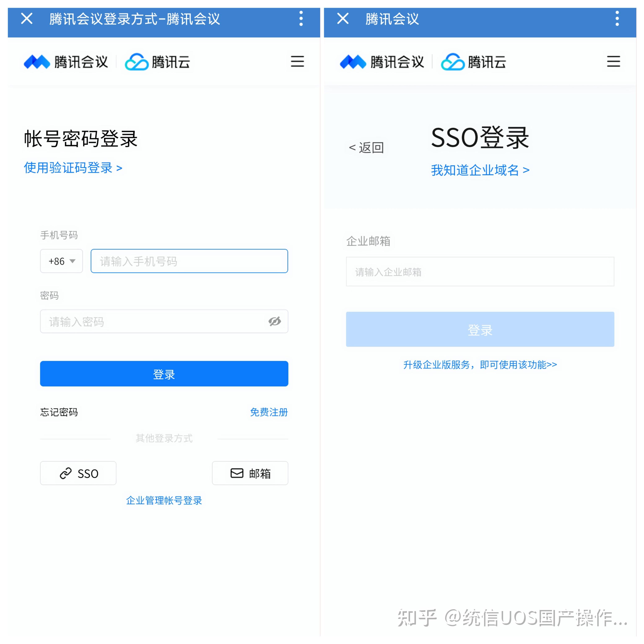Open the left page's hamburger menu
644x644 pixels.
297,62
